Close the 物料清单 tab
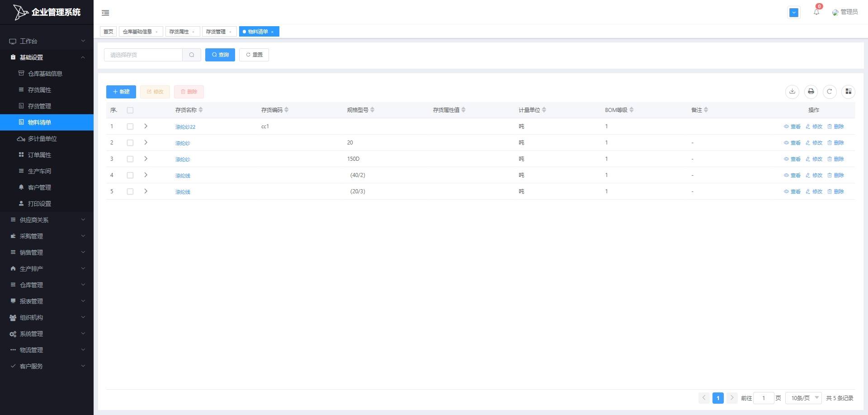This screenshot has height=415, width=868. 272,32
